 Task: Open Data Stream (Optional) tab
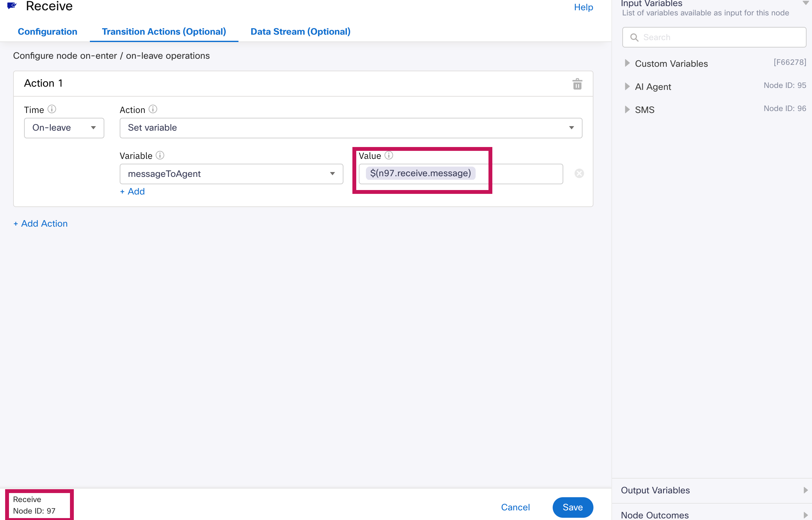click(x=300, y=31)
